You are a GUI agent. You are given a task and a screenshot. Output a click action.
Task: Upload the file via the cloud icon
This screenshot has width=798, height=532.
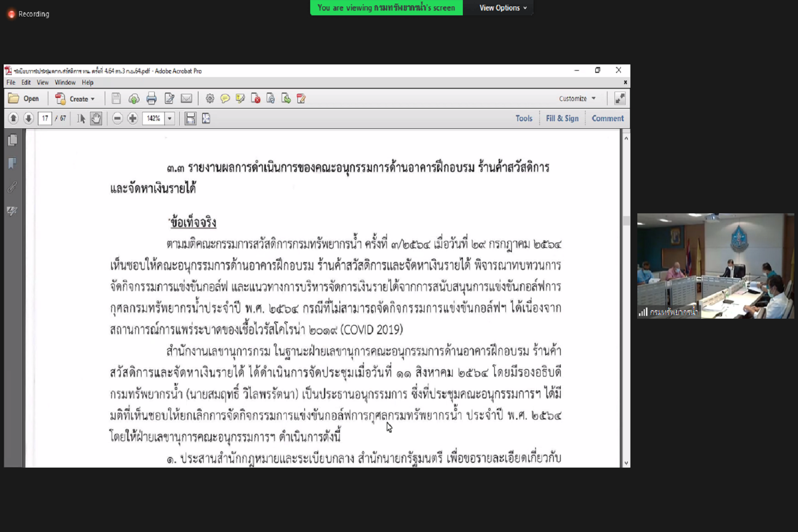[134, 98]
